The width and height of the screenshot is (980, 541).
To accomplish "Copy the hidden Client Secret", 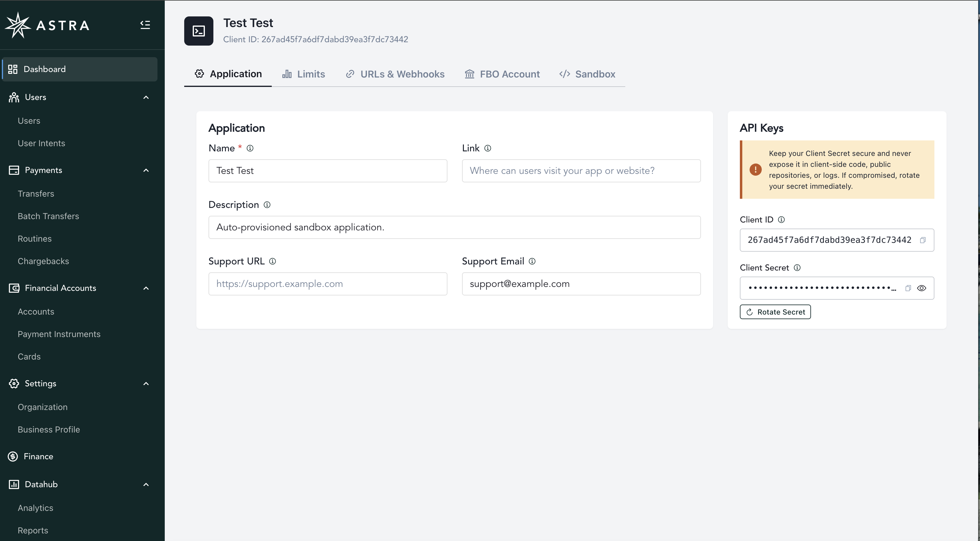I will (x=908, y=288).
